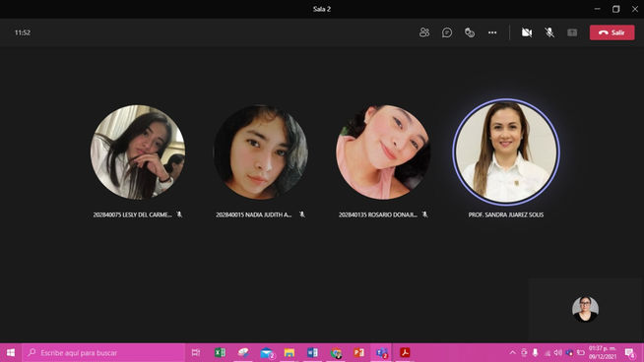The height and width of the screenshot is (362, 644).
Task: Minimize the Sala 2 window
Action: [x=597, y=9]
